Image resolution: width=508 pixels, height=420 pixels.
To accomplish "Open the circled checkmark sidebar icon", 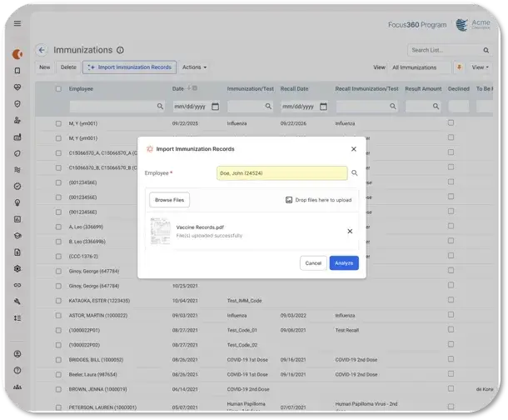I will coord(17,186).
